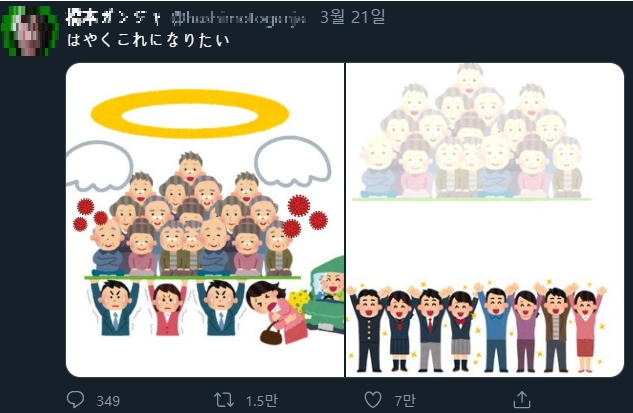Open the left attached image with halo

[205, 220]
